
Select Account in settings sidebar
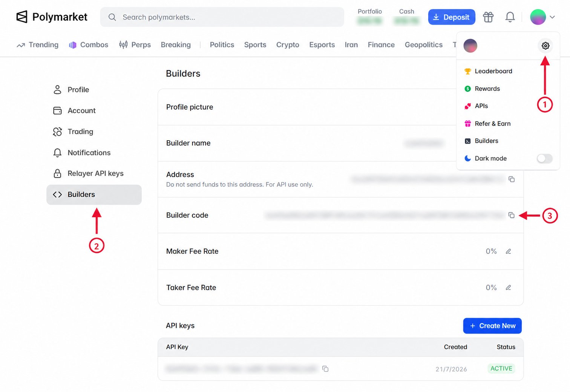point(94,111)
